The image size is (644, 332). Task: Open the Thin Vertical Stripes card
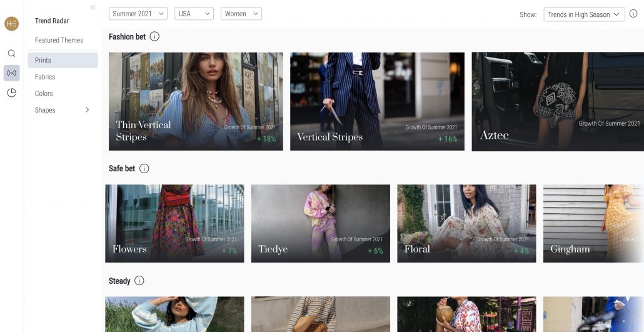[196, 101]
